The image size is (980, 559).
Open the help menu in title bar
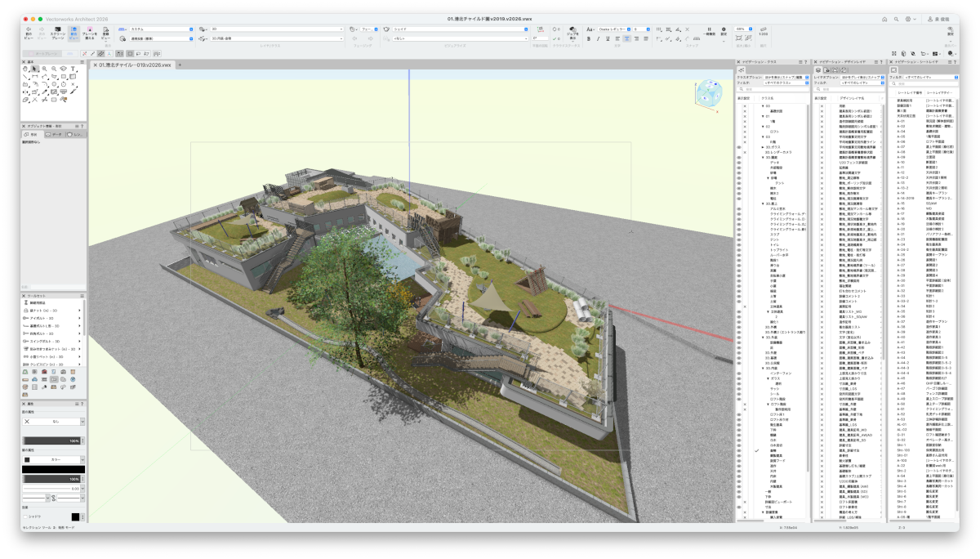[x=909, y=18]
